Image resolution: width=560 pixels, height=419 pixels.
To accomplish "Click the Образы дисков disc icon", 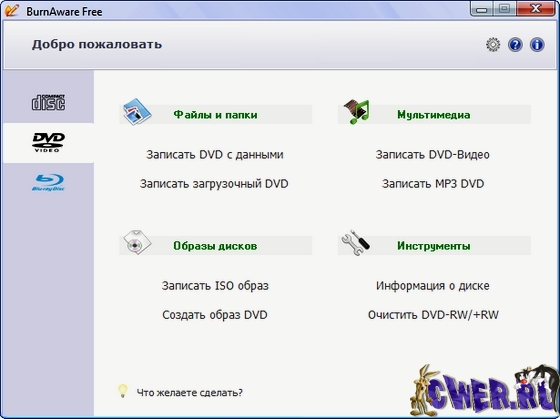I will [x=138, y=242].
